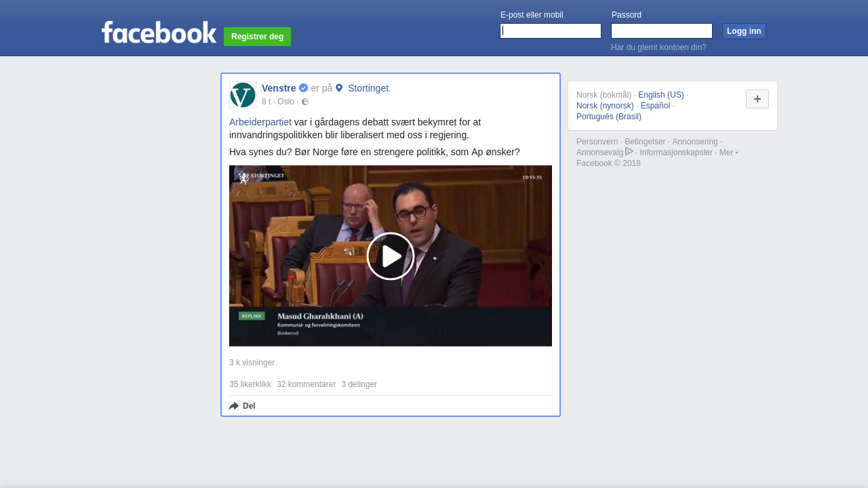Open Har du glemt kontoen din link

[658, 47]
